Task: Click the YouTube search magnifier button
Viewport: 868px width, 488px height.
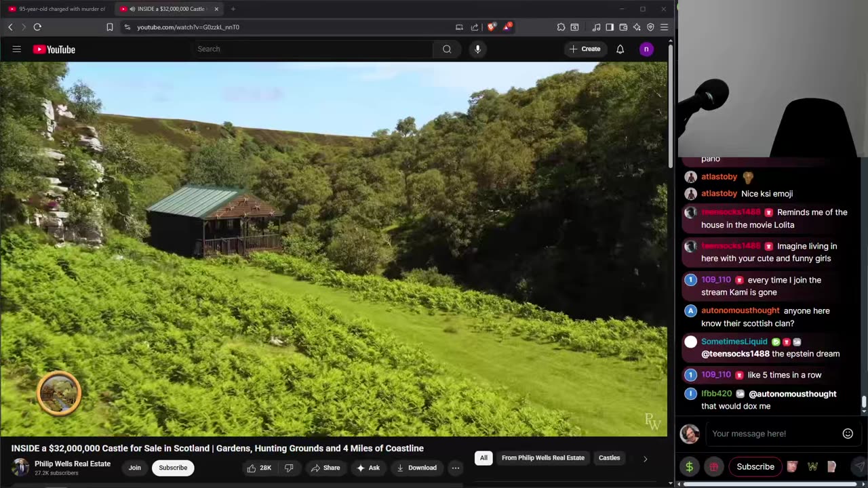Action: (x=447, y=49)
